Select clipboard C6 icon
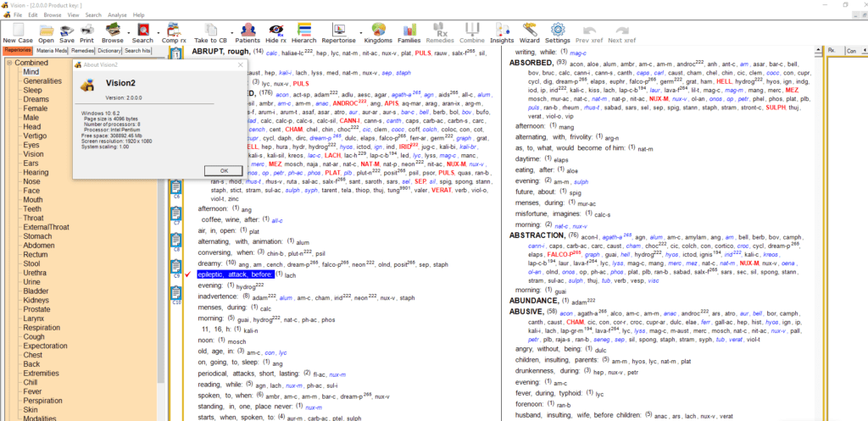 pyautogui.click(x=176, y=187)
